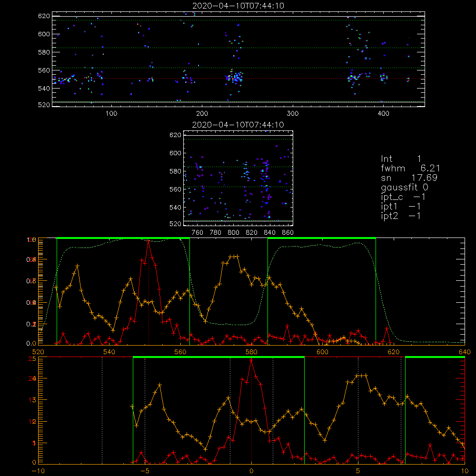The height and width of the screenshot is (476, 476).
Task: Select the 'ipt2 -1' readout line
Action: point(401,216)
